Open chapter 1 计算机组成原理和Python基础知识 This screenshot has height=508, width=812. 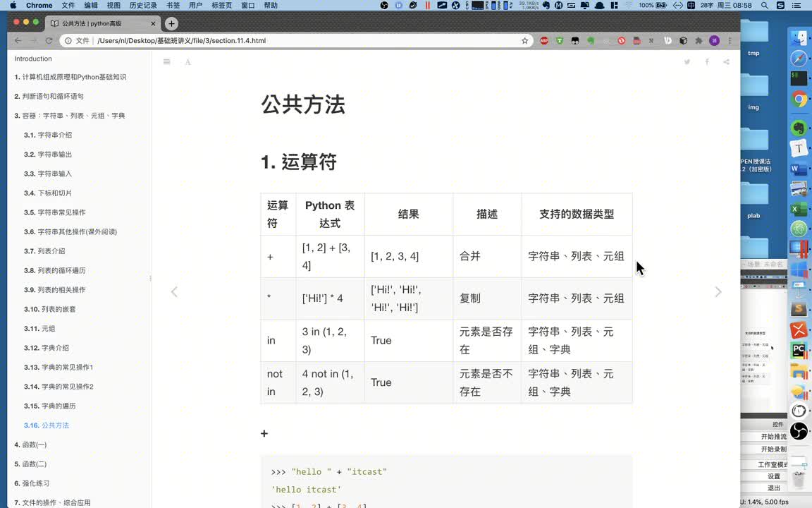point(70,77)
